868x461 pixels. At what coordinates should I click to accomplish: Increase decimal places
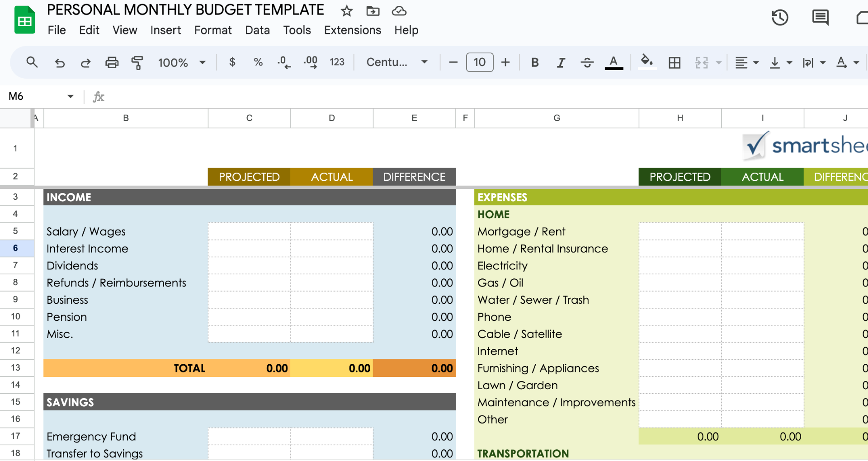[x=310, y=62]
